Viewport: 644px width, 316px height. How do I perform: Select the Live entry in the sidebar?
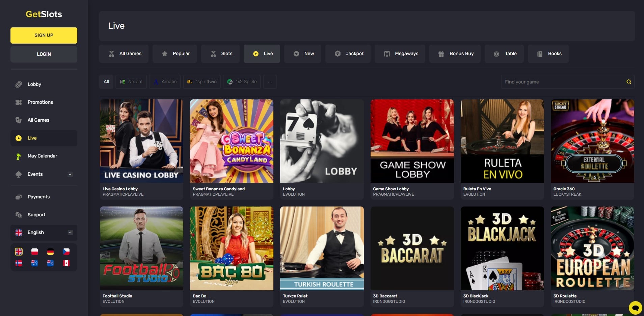pyautogui.click(x=44, y=138)
